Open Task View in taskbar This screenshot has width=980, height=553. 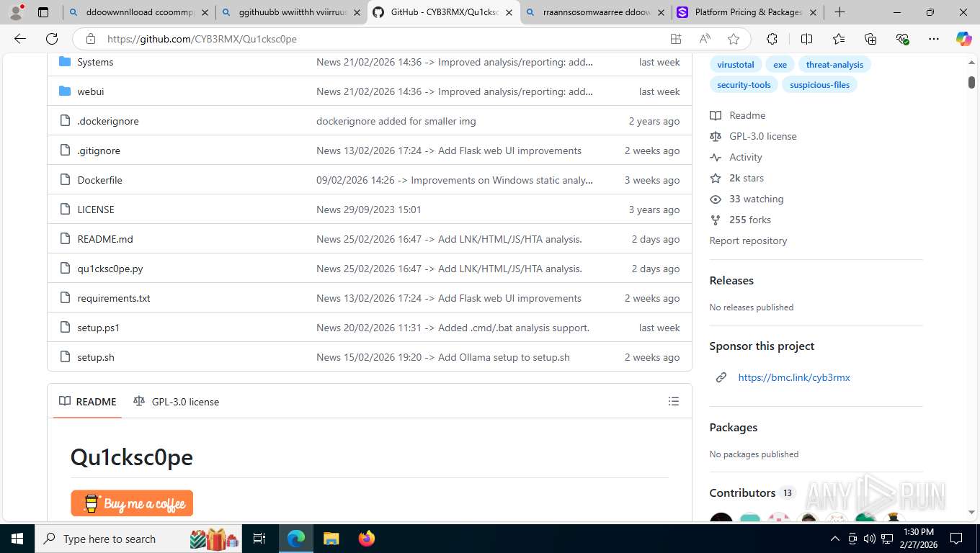(x=259, y=539)
